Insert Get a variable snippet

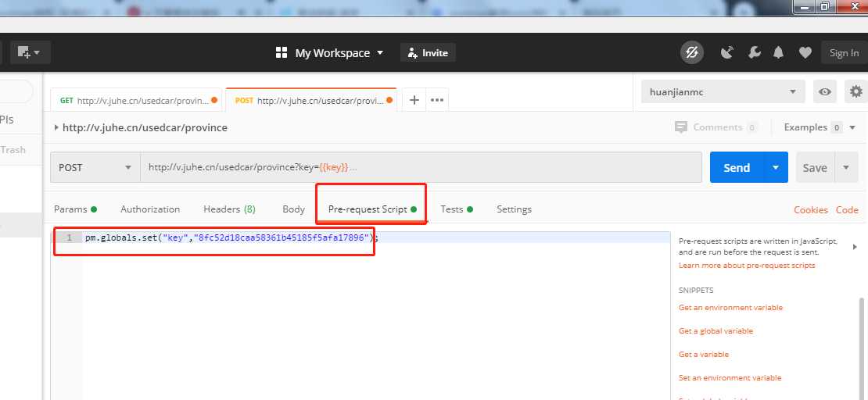click(704, 354)
